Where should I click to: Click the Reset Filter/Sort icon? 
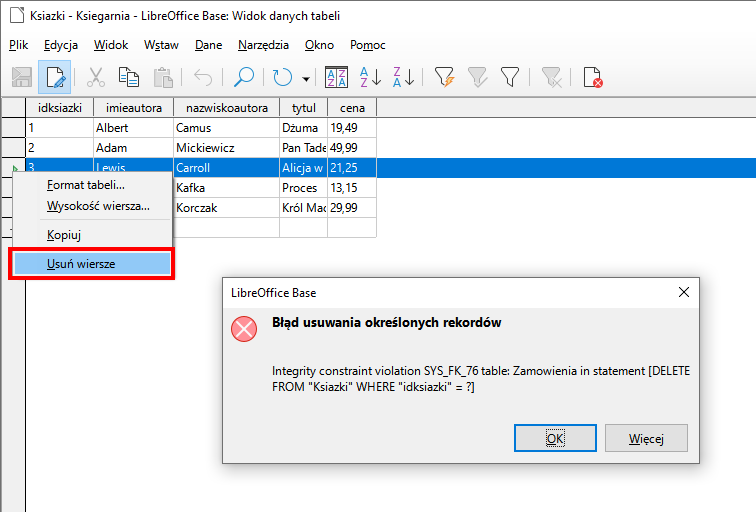(x=551, y=77)
